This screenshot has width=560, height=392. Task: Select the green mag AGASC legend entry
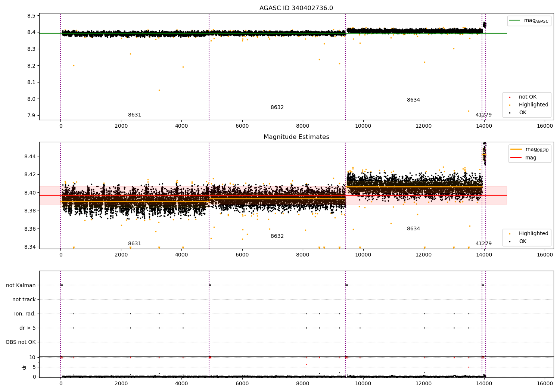click(x=529, y=21)
